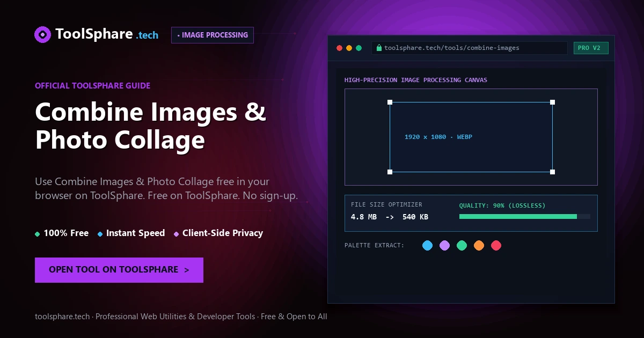Pick the green palette swatch
This screenshot has width=644, height=338.
tap(462, 245)
